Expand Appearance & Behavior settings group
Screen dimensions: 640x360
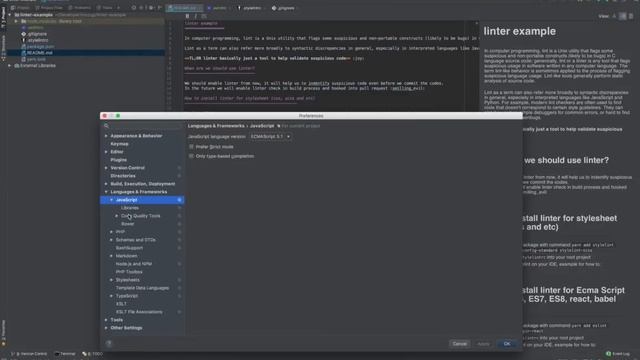(106, 136)
